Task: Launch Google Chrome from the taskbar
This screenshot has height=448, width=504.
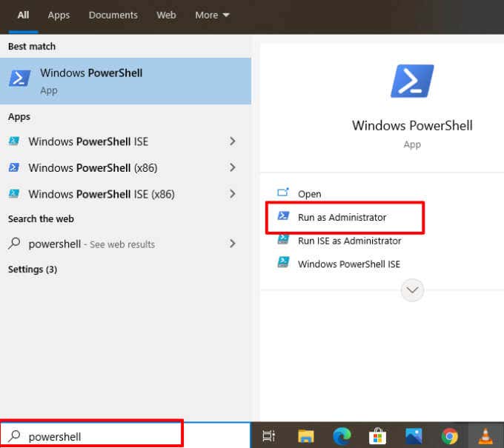Action: (450, 436)
